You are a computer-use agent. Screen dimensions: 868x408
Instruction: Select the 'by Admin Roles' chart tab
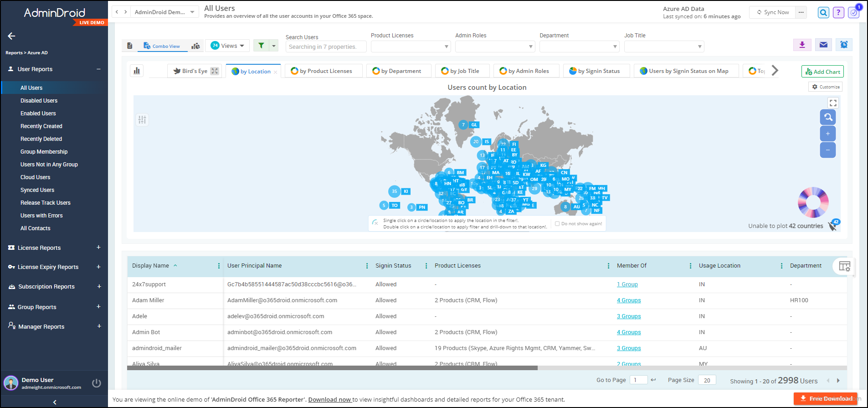coord(526,71)
